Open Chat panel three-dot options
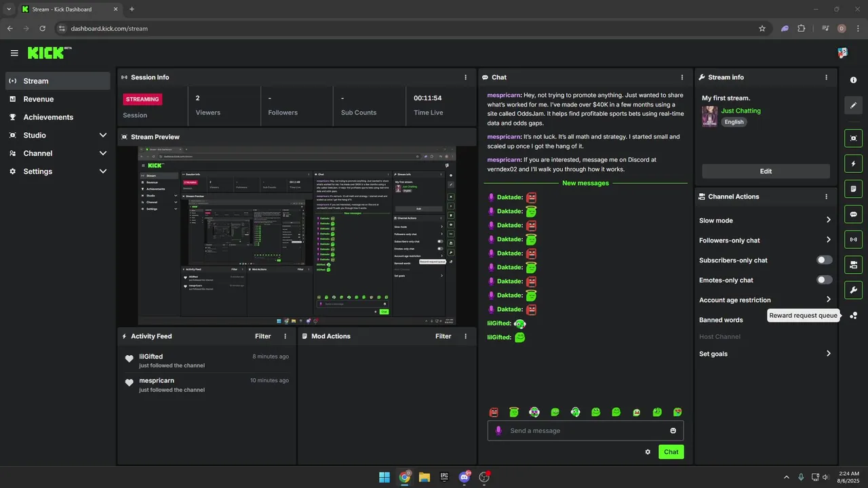The image size is (868, 488). 682,77
